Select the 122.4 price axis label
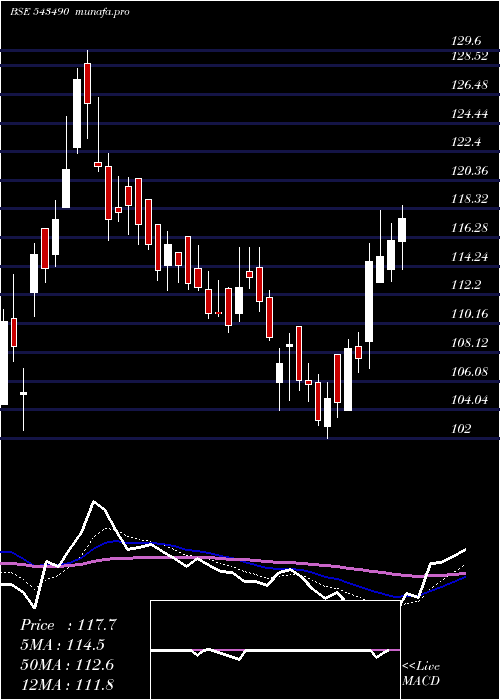The image size is (500, 700). pyautogui.click(x=466, y=142)
